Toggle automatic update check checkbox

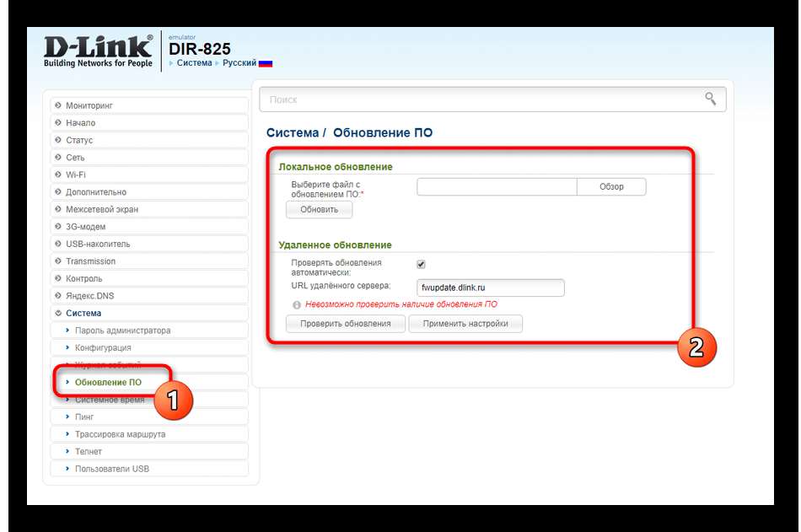pyautogui.click(x=421, y=264)
